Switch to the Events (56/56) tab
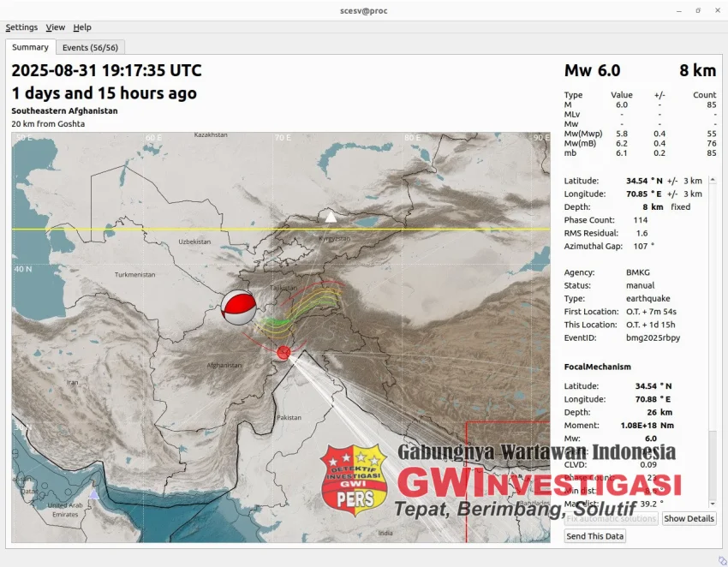The image size is (728, 567). click(x=90, y=47)
